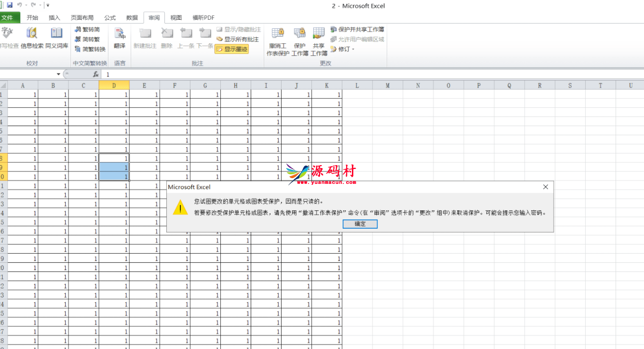644x349 pixels.
Task: Click the insert function fx icon
Action: click(96, 75)
